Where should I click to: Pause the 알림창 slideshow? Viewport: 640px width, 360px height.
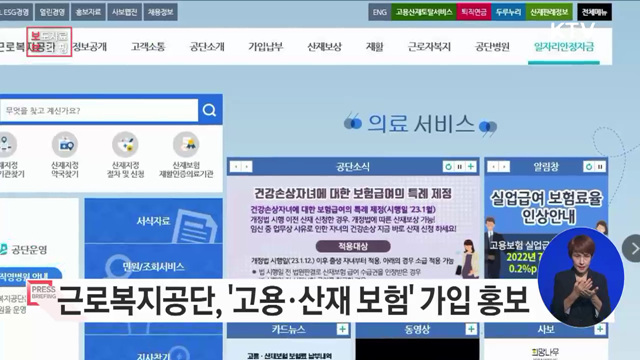(600, 167)
